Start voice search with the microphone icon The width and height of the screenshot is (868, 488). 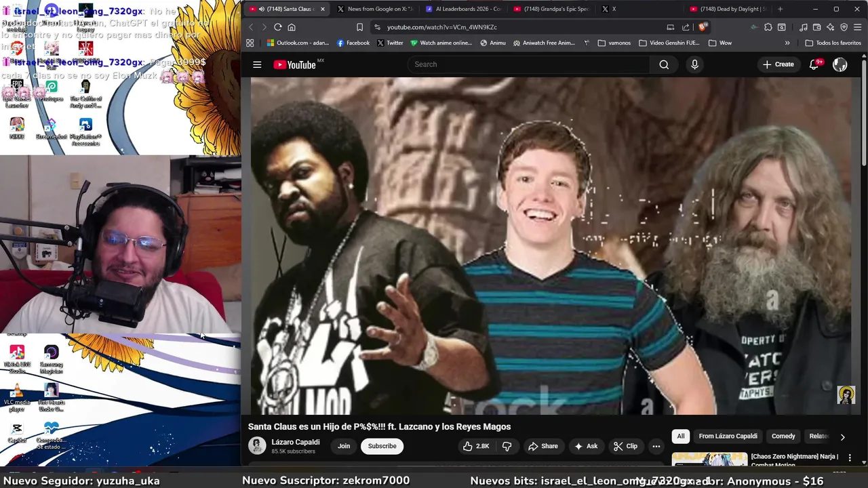(694, 64)
